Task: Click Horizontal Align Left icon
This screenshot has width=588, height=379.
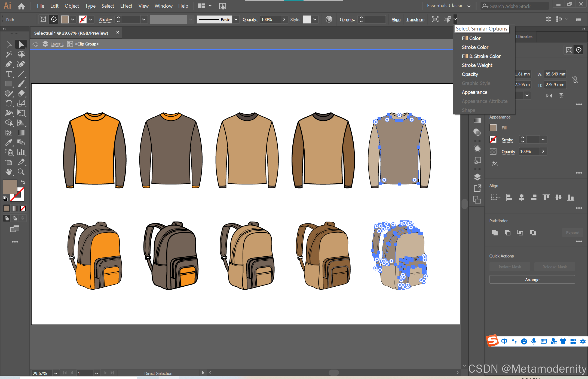Action: (509, 197)
